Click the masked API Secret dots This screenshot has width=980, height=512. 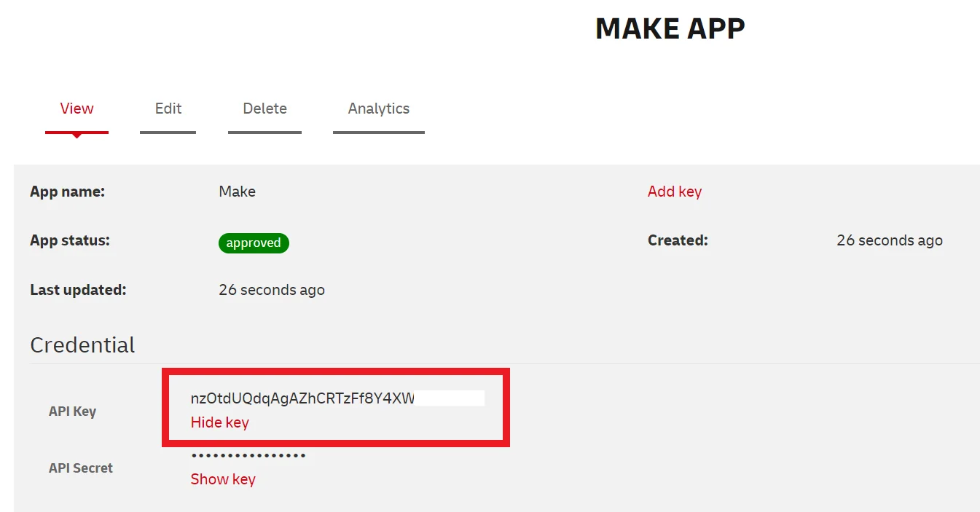coord(248,456)
